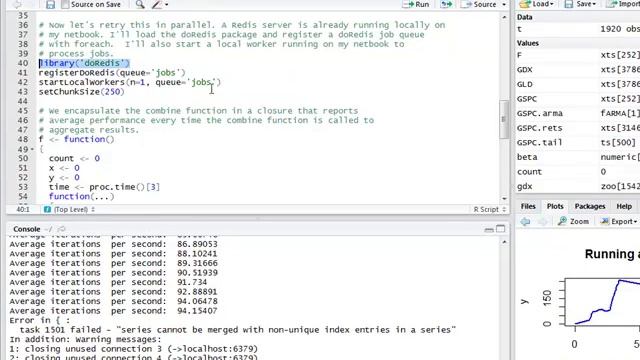This screenshot has height=360, width=640.
Task: Open find and replace magnifier icon
Action: click(x=140, y=4)
